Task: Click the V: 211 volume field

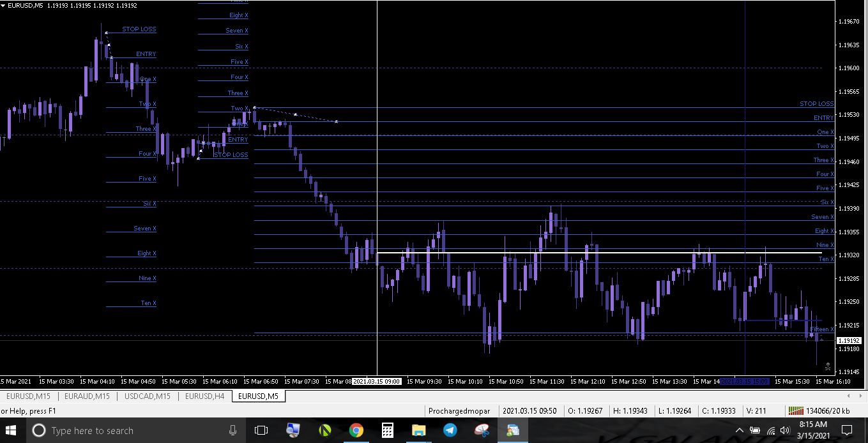Action: point(756,411)
